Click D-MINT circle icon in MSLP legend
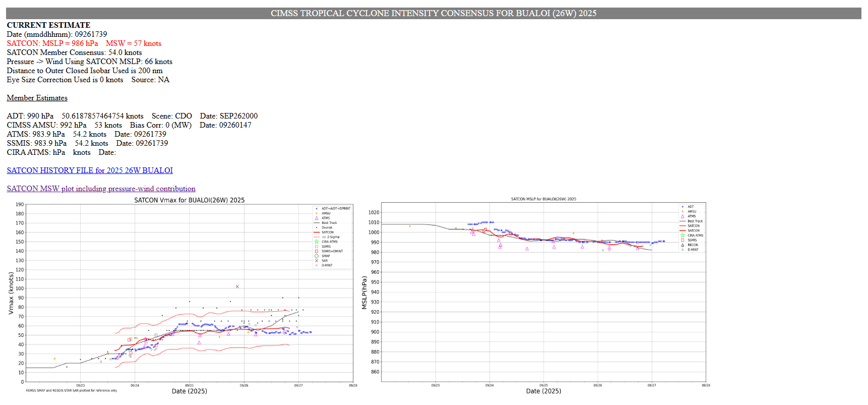This screenshot has width=868, height=405. pos(683,250)
